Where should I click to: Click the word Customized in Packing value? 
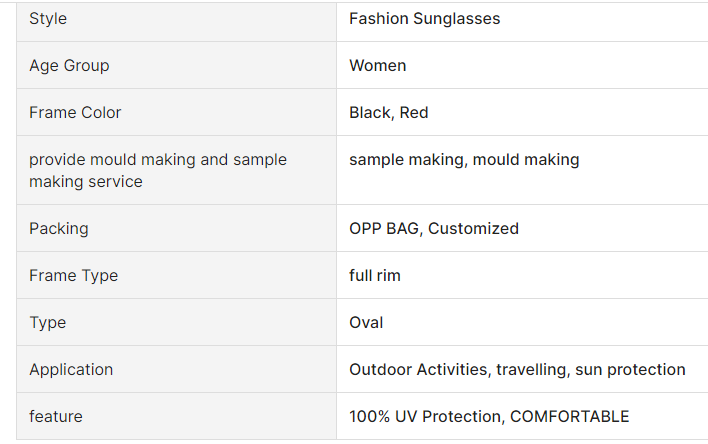click(x=473, y=229)
